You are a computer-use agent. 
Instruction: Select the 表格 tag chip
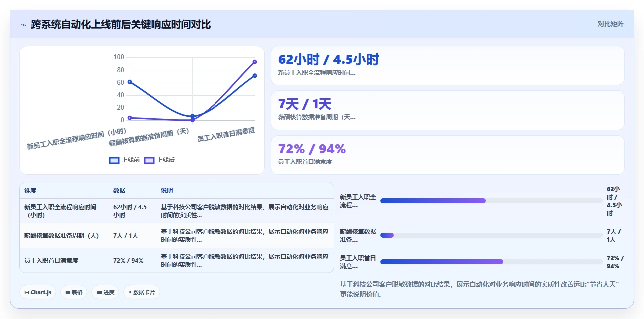74,292
